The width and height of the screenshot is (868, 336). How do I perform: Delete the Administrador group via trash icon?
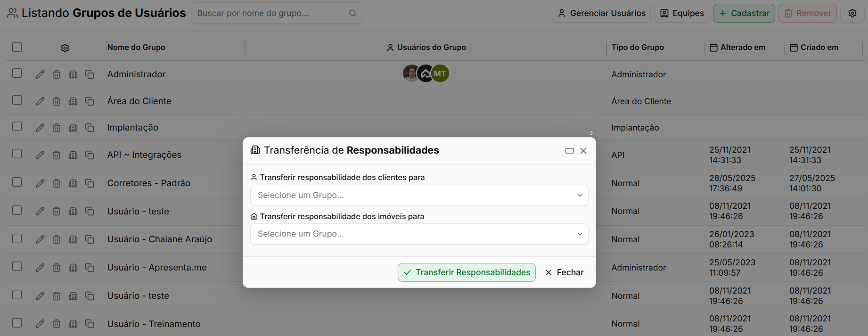(x=57, y=74)
